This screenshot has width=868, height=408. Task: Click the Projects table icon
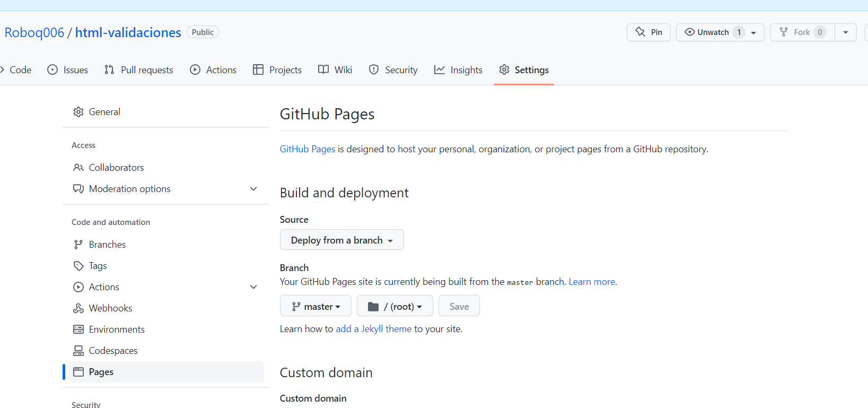click(x=258, y=70)
